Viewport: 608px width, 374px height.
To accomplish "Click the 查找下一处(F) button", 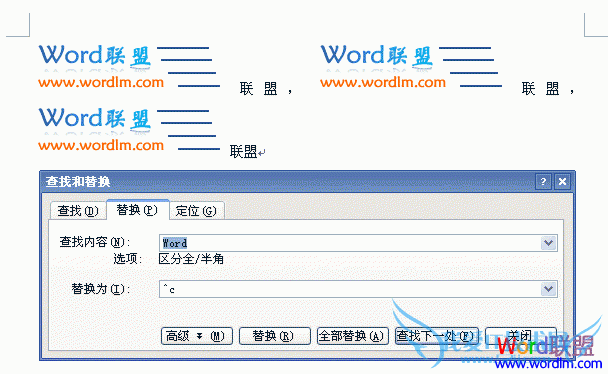I will click(x=437, y=336).
